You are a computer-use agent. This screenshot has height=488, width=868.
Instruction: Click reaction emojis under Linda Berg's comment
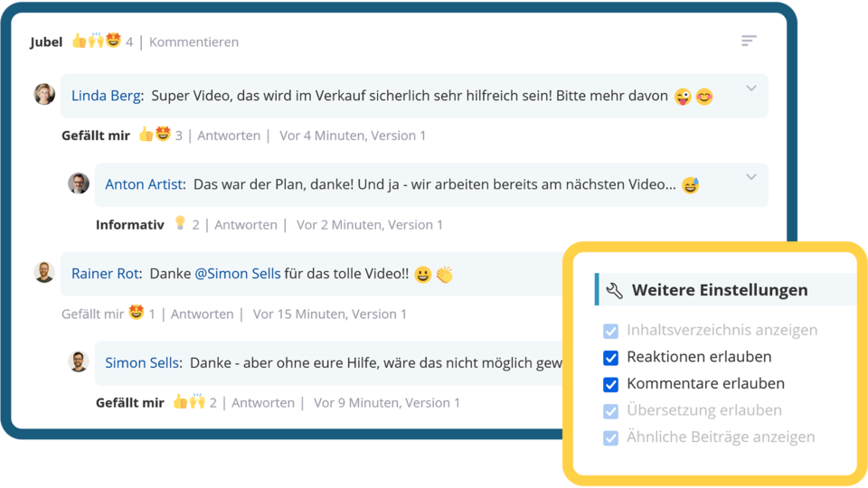point(155,134)
